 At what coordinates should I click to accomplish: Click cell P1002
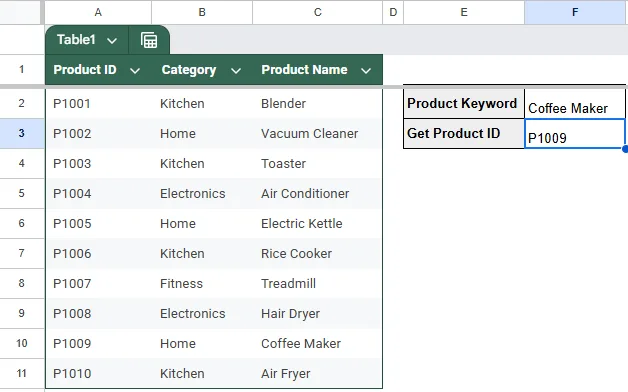[x=99, y=133]
